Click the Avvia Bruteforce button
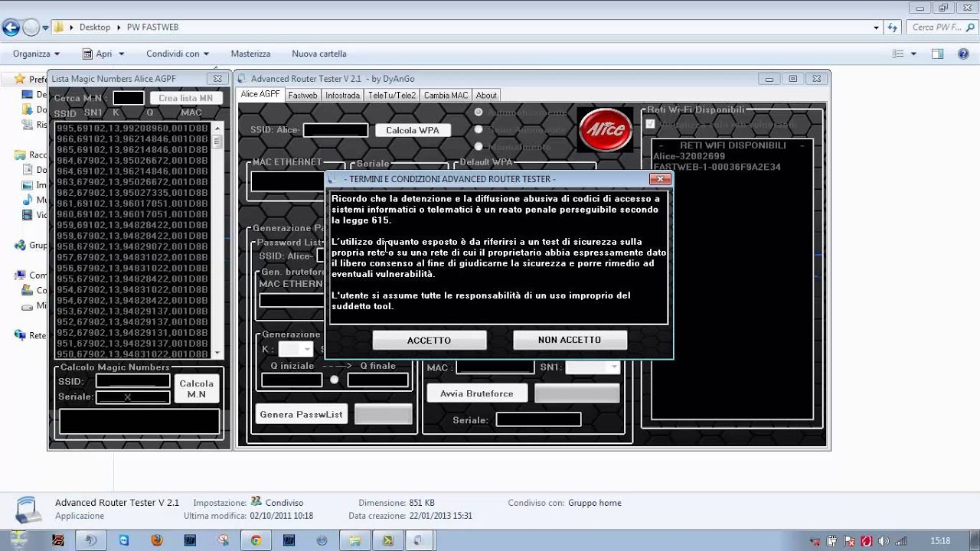Viewport: 980px width, 551px height. [477, 393]
